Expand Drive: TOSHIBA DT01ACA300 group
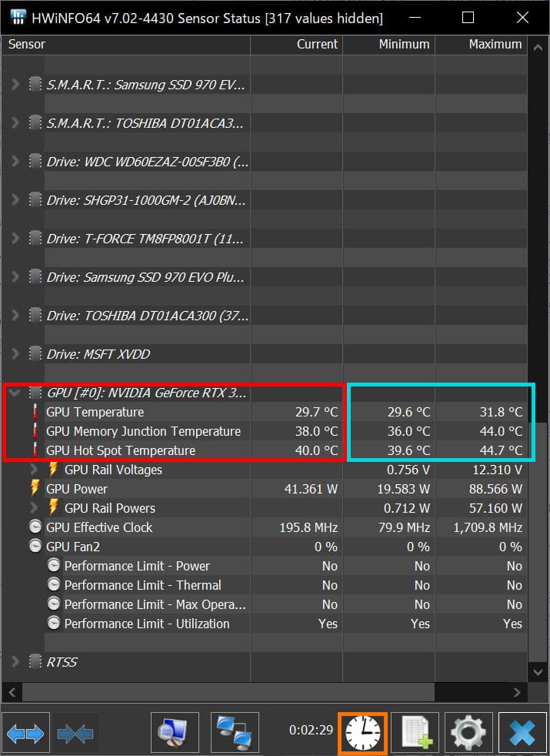The height and width of the screenshot is (756, 550). [15, 316]
